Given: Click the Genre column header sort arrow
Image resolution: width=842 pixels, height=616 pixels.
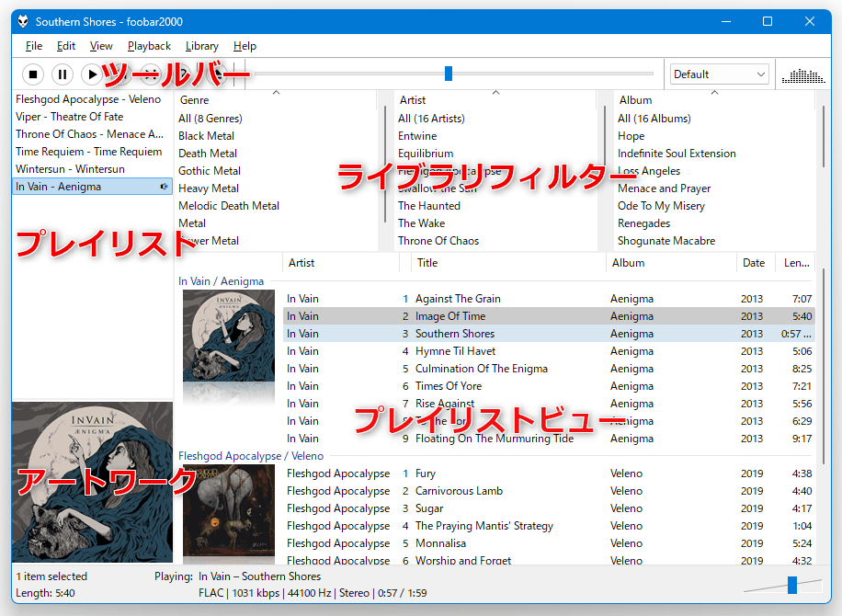Looking at the screenshot, I should coord(276,93).
